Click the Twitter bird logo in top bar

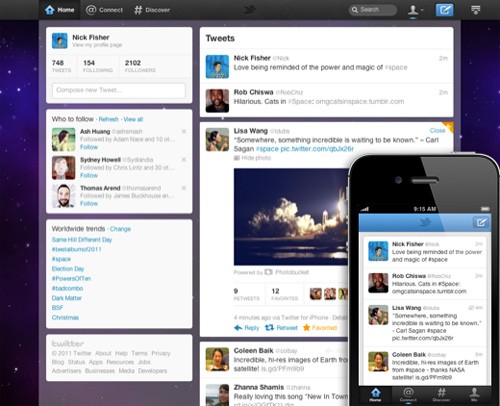click(249, 10)
